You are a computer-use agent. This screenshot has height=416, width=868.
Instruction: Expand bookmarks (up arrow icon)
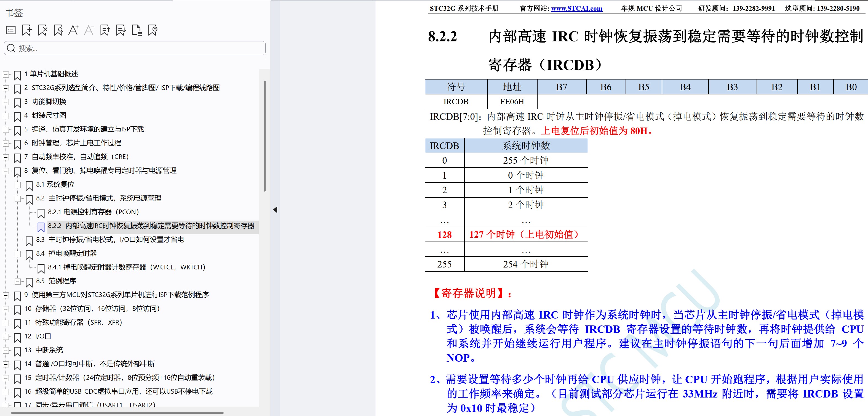(x=105, y=30)
